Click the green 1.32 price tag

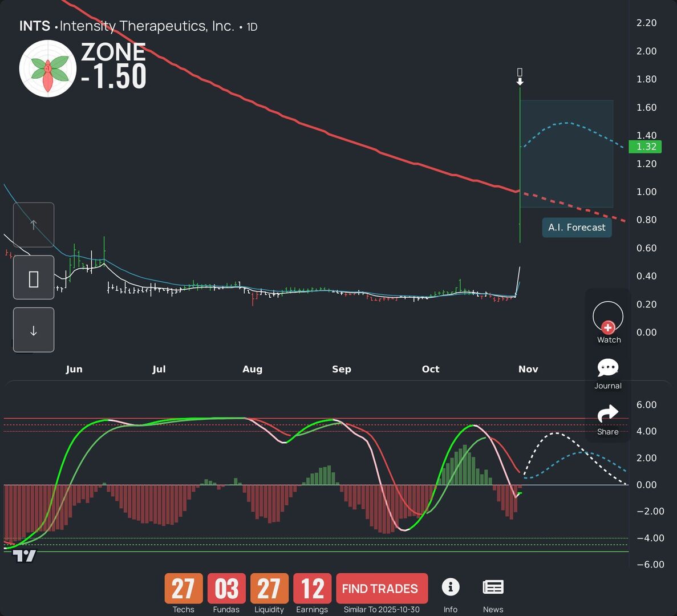[645, 147]
